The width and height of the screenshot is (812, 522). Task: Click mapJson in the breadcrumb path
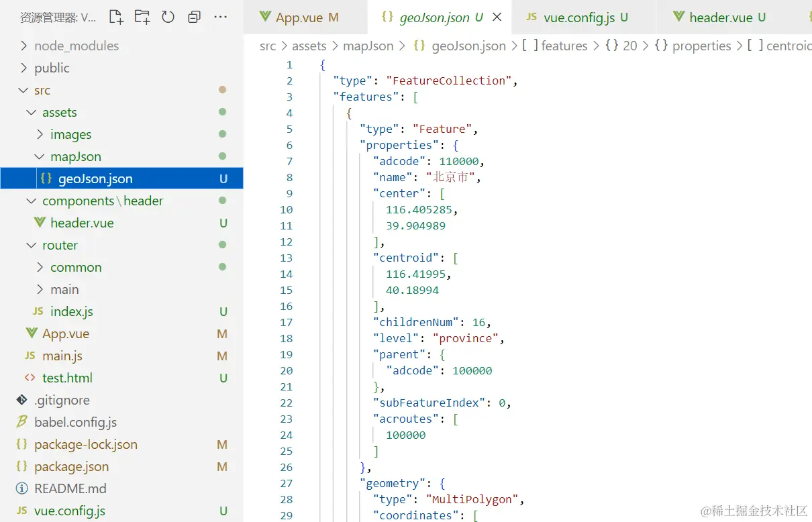(368, 46)
